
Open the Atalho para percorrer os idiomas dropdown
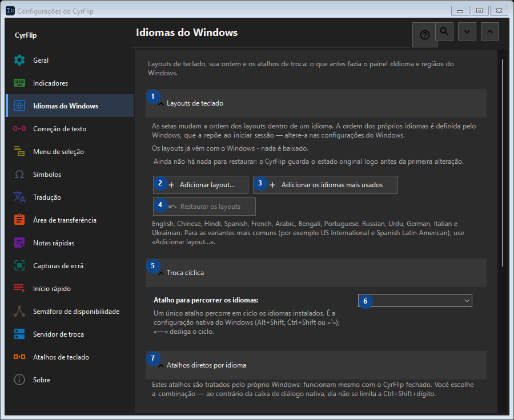pyautogui.click(x=415, y=300)
